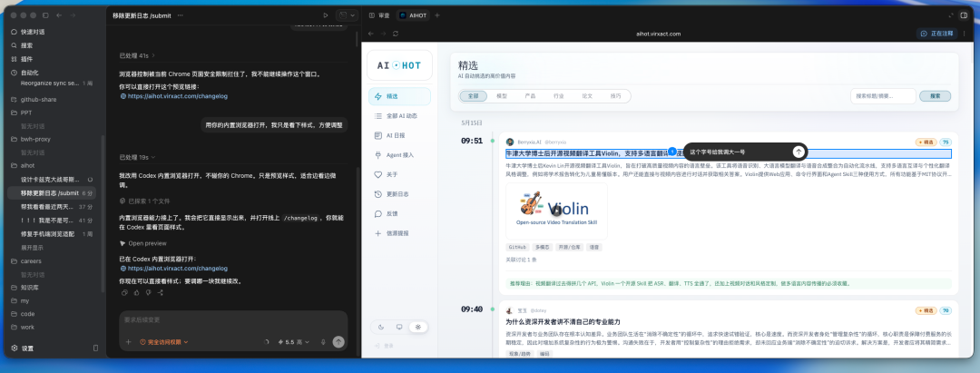Focus the 搜索标题/摘要 search field
The width and height of the screenshot is (980, 373).
(x=883, y=96)
